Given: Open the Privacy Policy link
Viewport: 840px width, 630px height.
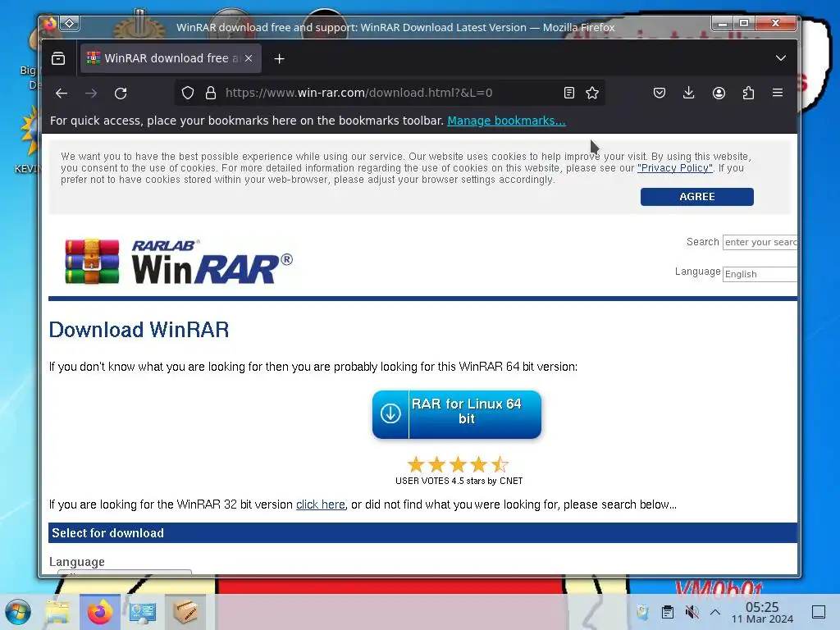Looking at the screenshot, I should 675,168.
